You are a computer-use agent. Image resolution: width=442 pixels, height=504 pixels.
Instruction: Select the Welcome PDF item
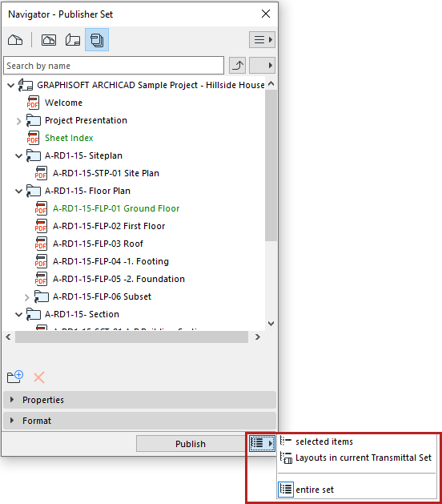pos(63,103)
